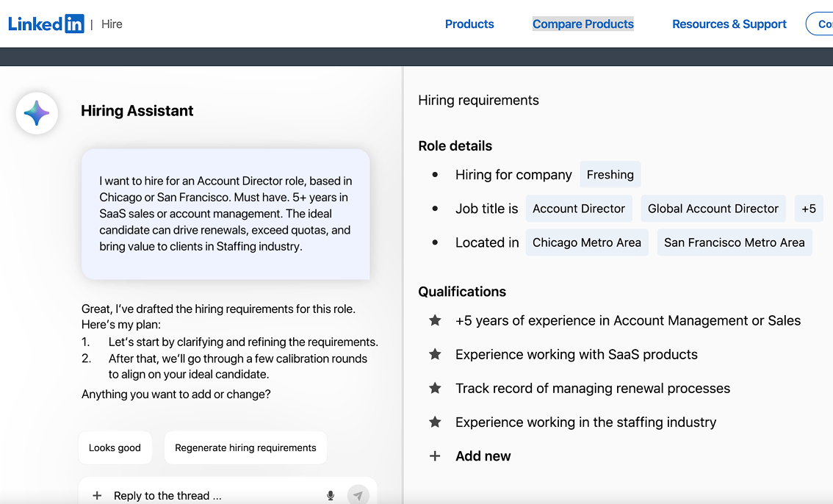833x504 pixels.
Task: Select the San Francisco Metro Area tag
Action: tap(734, 242)
